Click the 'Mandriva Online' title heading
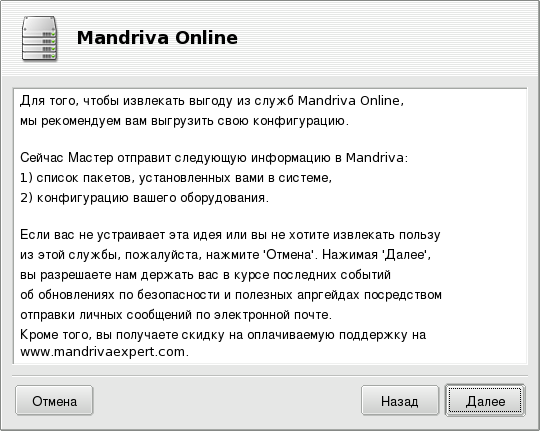540x431 pixels. pyautogui.click(x=157, y=38)
